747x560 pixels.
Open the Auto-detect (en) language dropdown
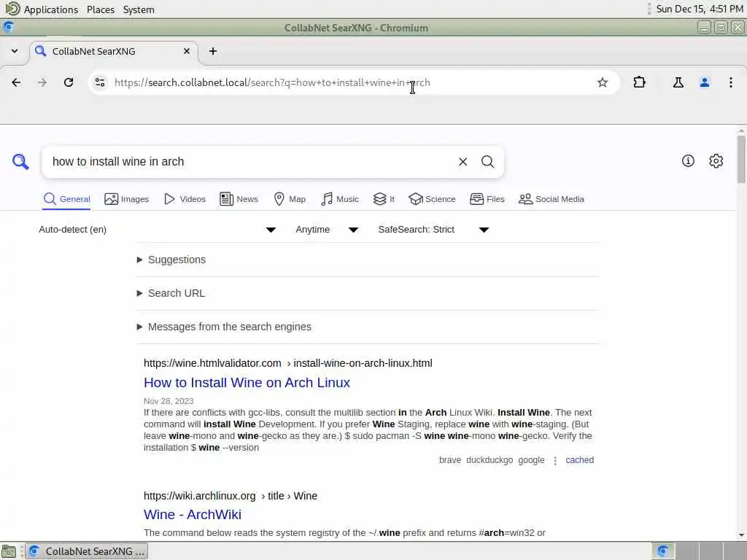(x=158, y=230)
